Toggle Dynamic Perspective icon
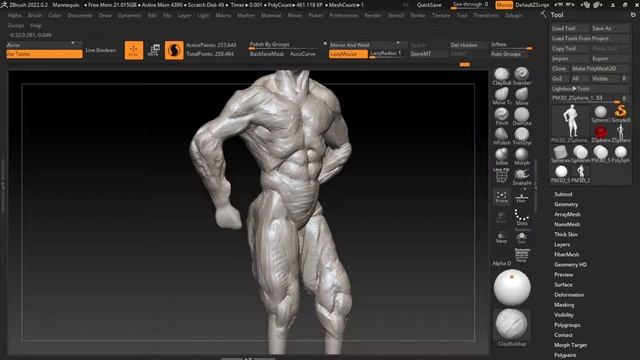The image size is (640, 360). 522,254
